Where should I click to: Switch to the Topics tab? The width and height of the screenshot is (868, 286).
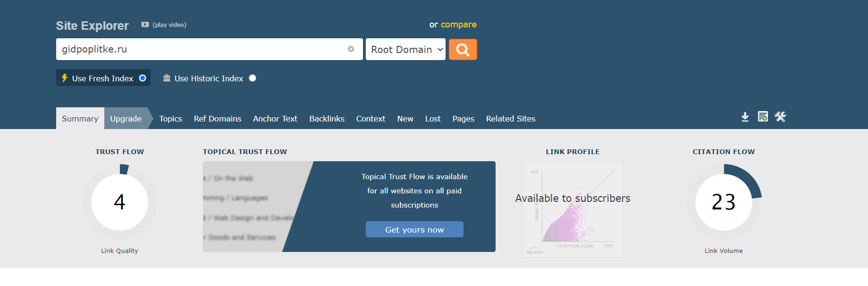170,119
